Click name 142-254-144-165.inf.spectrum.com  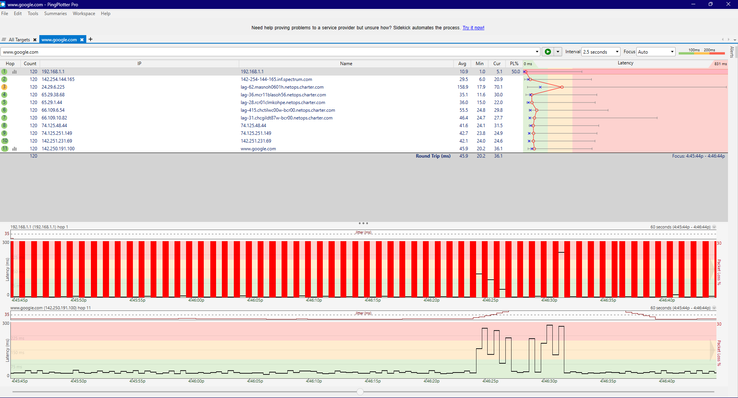pyautogui.click(x=276, y=80)
